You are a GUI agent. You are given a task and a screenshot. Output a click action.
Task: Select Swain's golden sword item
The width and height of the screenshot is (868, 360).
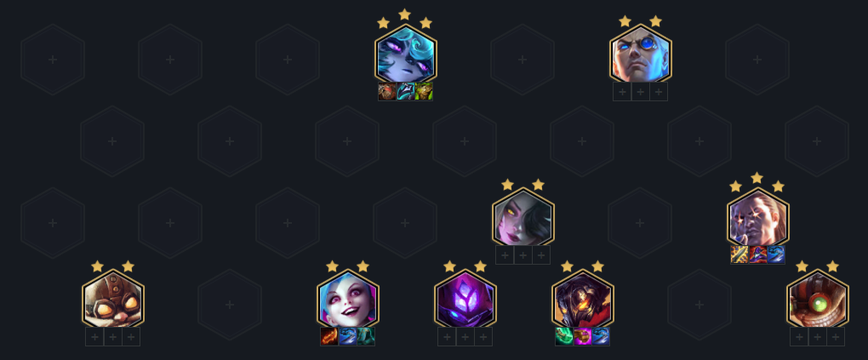pos(740,254)
